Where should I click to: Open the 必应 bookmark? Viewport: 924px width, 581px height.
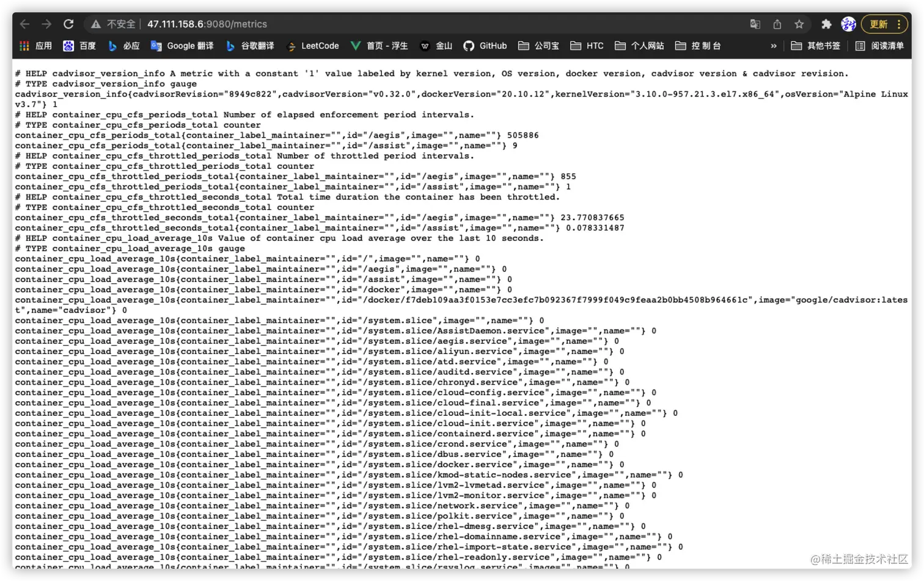point(123,46)
